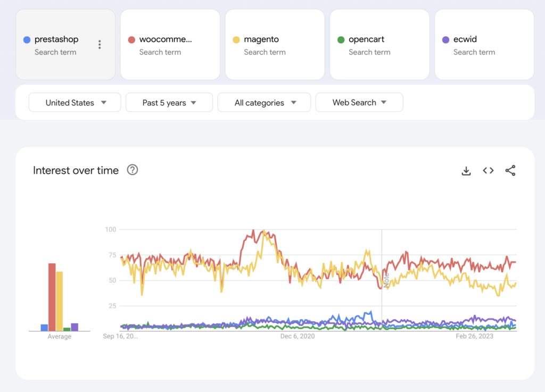Click the Average label under the bars

pyautogui.click(x=60, y=337)
